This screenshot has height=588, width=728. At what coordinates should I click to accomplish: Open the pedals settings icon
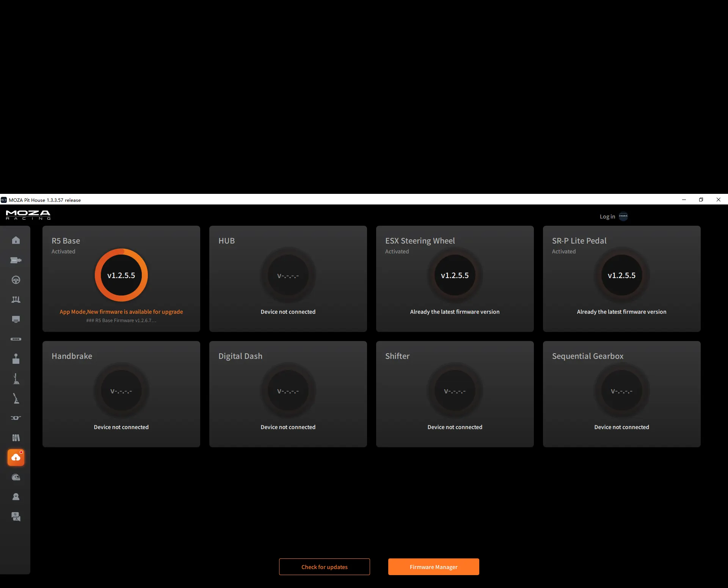(x=16, y=300)
